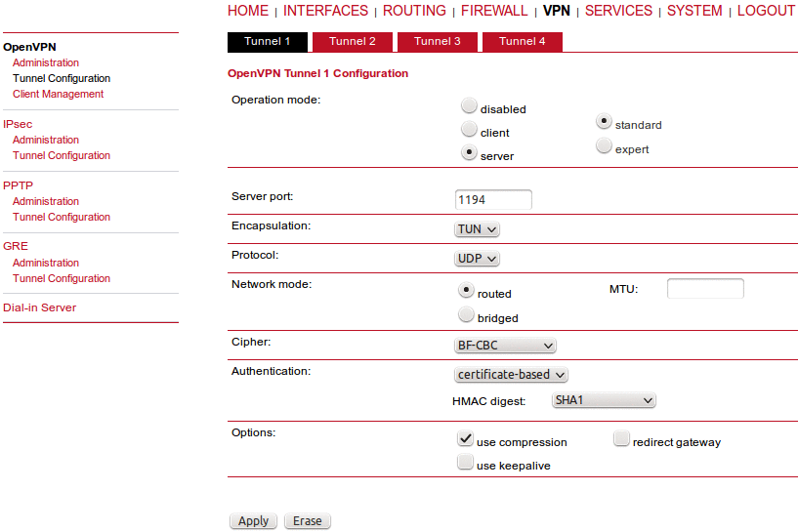Open the Authentication certificate-based dropdown
Viewport: 798px width, 532px height.
coord(511,375)
